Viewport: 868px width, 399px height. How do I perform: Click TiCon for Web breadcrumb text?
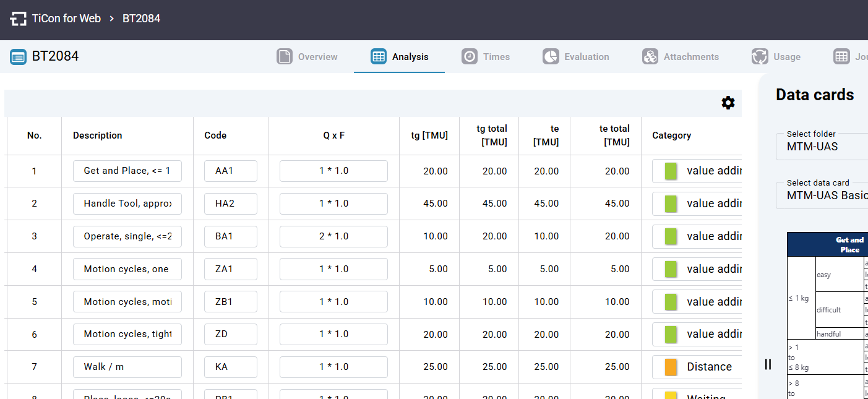click(x=66, y=19)
